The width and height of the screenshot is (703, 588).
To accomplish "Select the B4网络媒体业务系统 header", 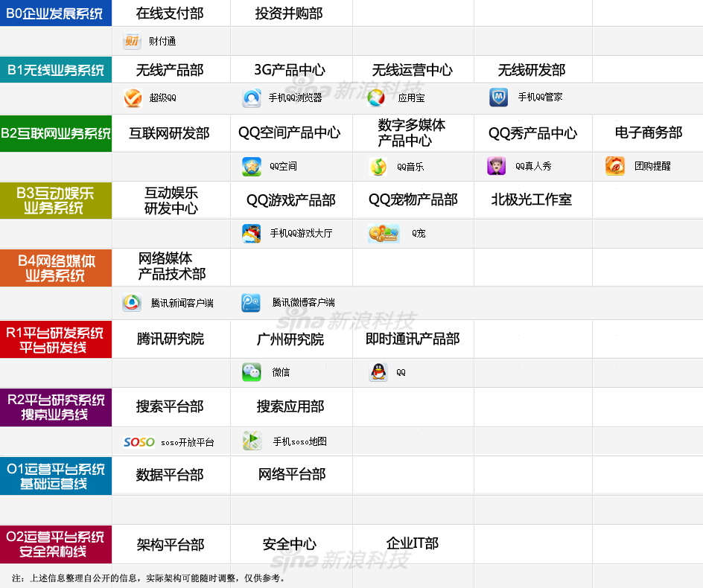I will [x=56, y=268].
